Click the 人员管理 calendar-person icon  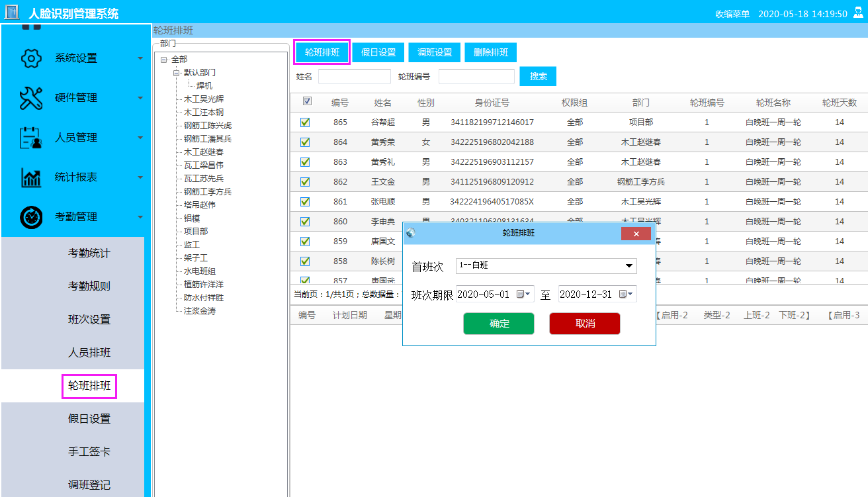tap(31, 138)
